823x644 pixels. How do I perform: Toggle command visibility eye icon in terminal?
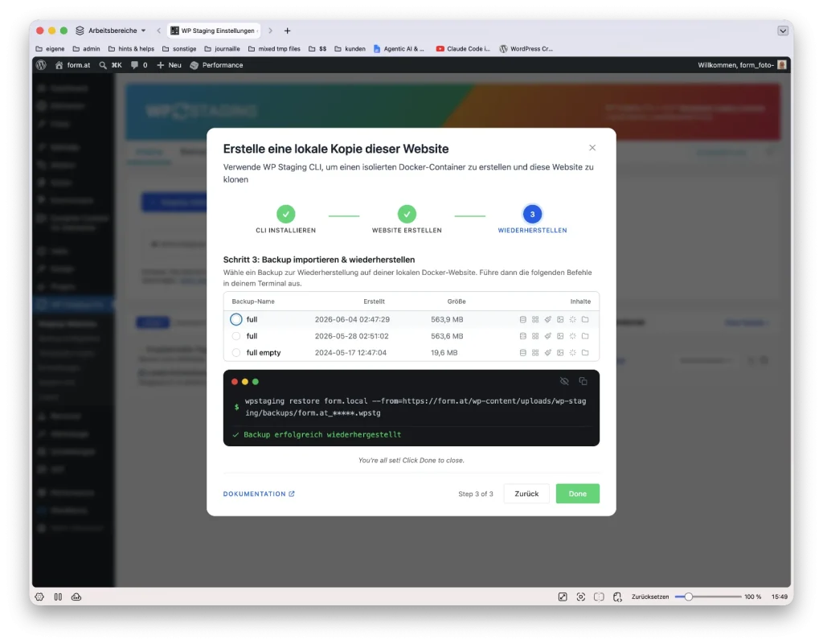tap(564, 381)
